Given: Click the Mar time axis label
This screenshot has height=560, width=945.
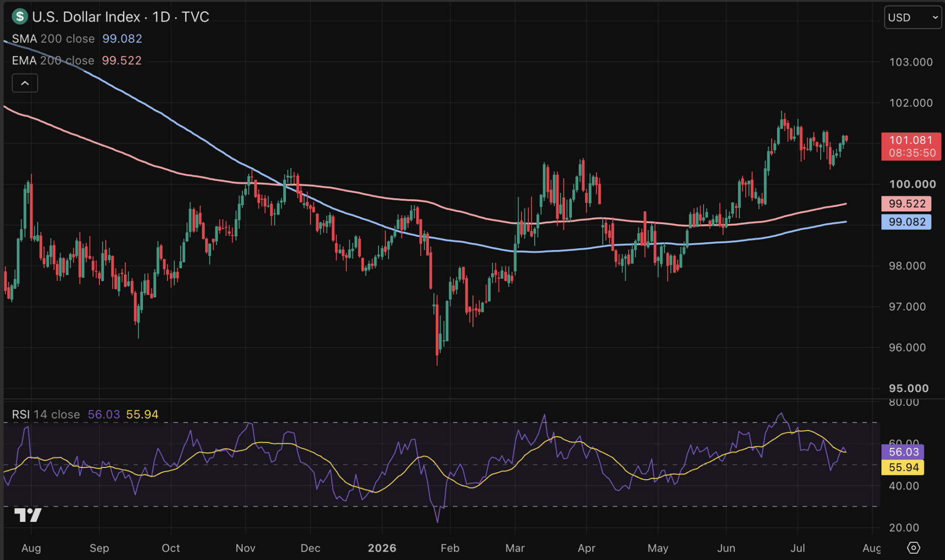Looking at the screenshot, I should pos(515,548).
